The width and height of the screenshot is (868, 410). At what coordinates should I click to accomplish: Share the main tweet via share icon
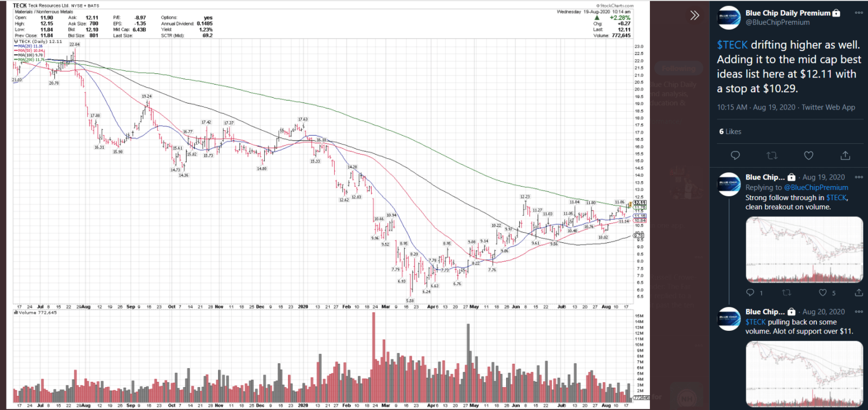(845, 156)
